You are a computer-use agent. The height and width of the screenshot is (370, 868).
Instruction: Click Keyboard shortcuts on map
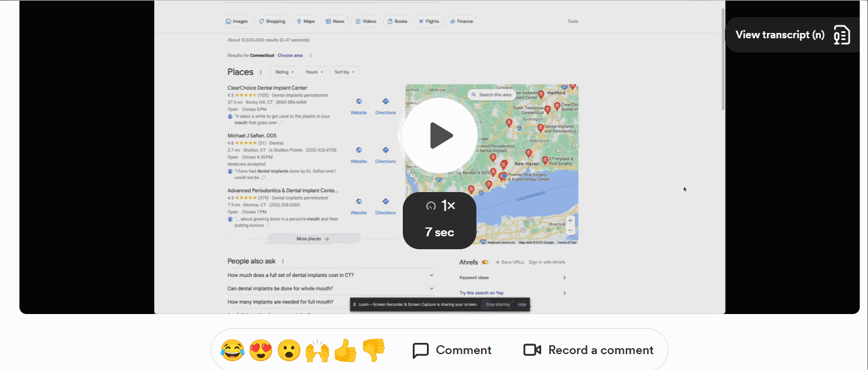click(x=501, y=242)
